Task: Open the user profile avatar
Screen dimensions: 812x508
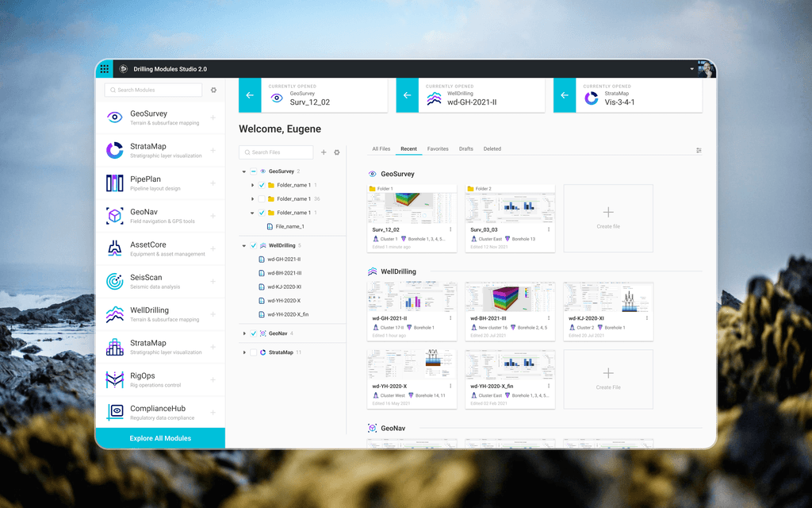Action: point(707,69)
